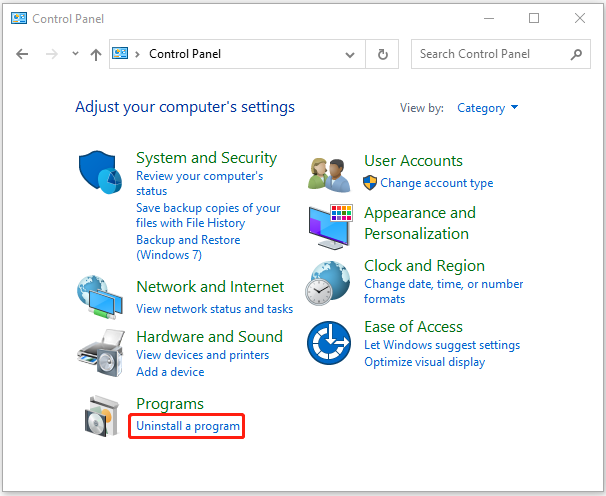Screen dimensions: 606x496
Task: Click the User Accounts people icon
Action: tap(329, 175)
